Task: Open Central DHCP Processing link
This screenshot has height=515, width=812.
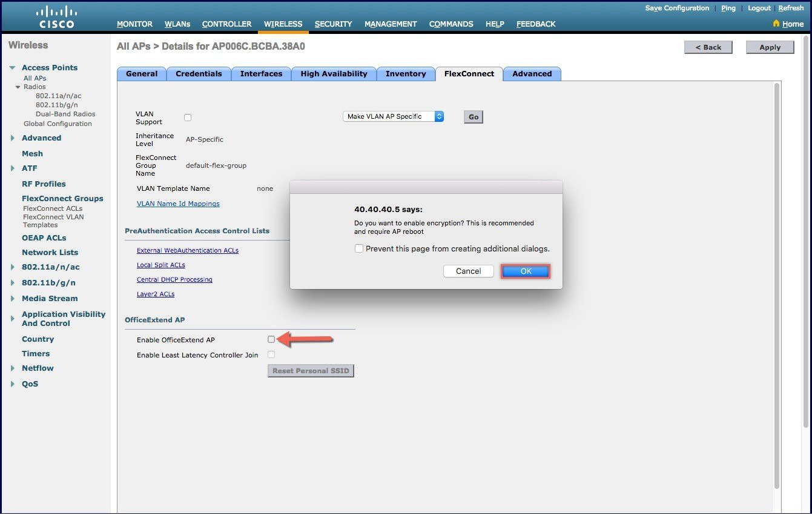Action: (x=174, y=279)
